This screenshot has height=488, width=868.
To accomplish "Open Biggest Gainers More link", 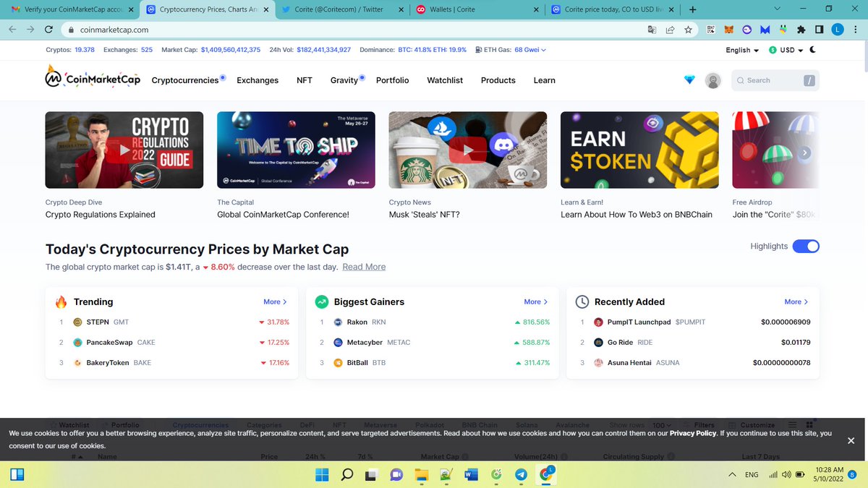I will [x=535, y=301].
